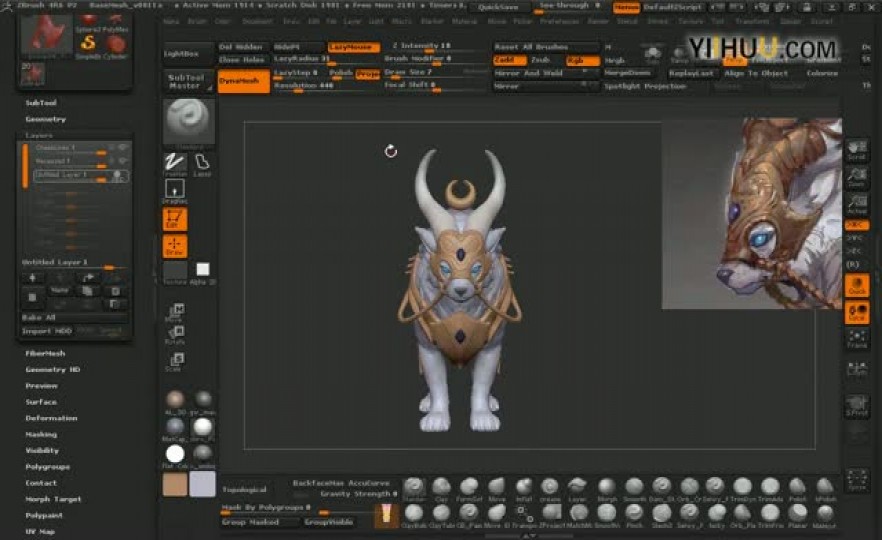Expand the Morph Target section
The image size is (882, 540).
(53, 499)
